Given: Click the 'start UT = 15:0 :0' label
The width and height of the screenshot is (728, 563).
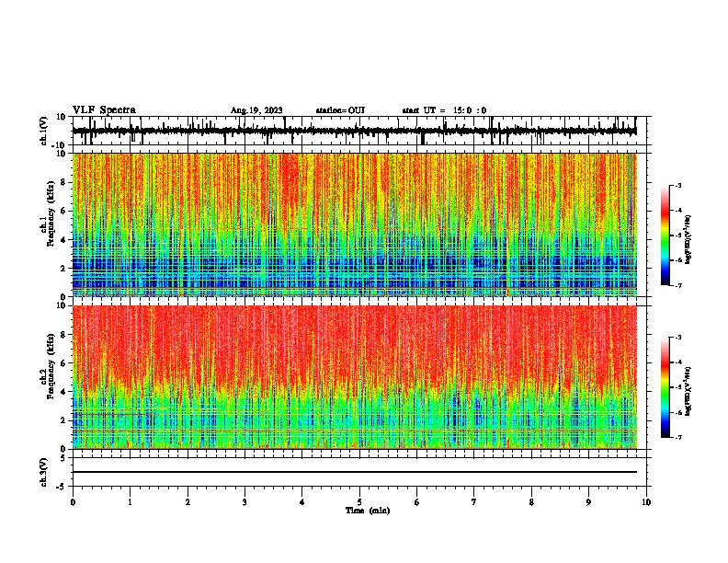Looking at the screenshot, I should [444, 110].
